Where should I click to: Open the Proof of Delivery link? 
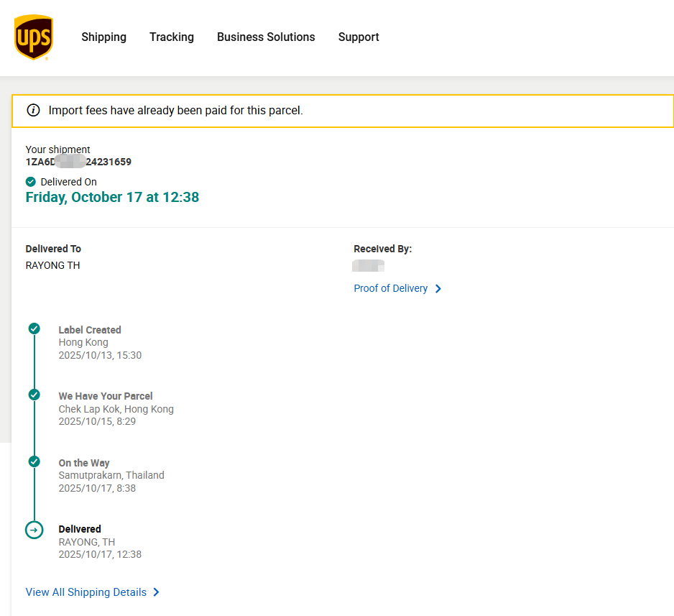point(390,288)
